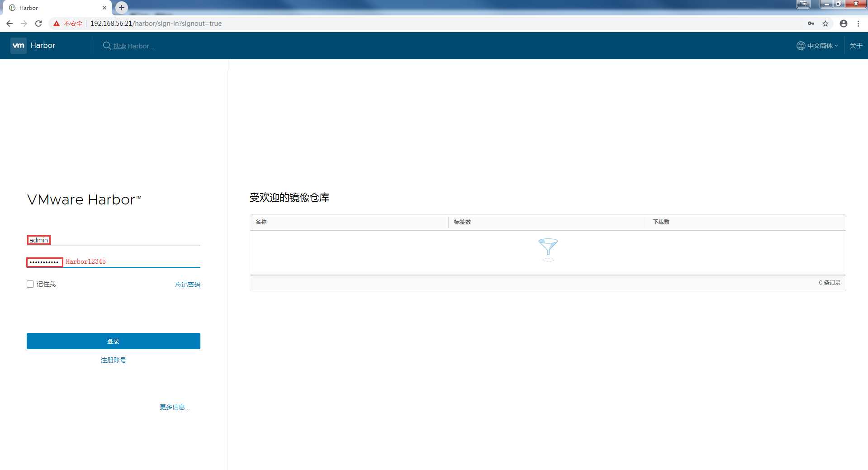Click the VMware vm logo icon
The width and height of the screenshot is (868, 470).
[x=19, y=46]
